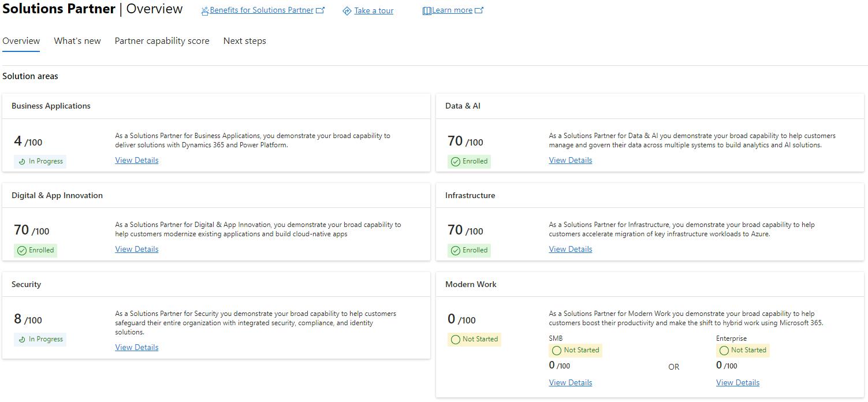The image size is (868, 402).
Task: Click the Learn more book icon
Action: click(427, 11)
